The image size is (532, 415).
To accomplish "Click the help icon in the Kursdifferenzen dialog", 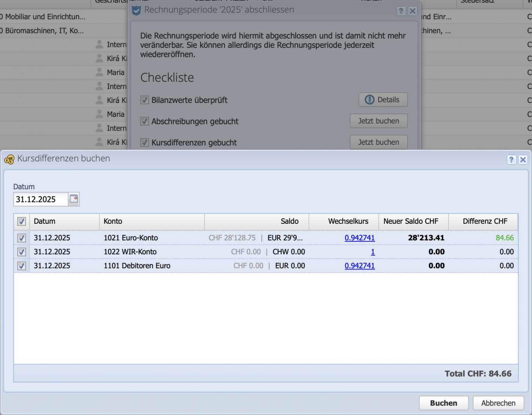I will pos(511,159).
